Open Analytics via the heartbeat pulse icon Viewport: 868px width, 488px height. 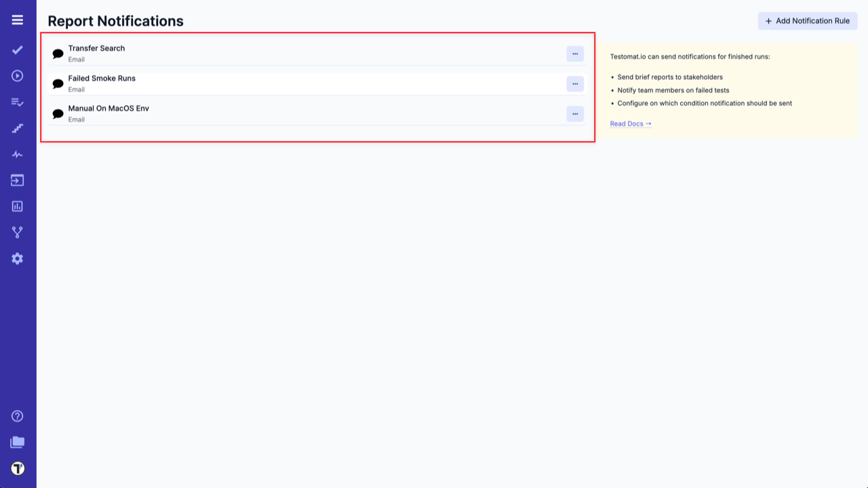pos(18,154)
